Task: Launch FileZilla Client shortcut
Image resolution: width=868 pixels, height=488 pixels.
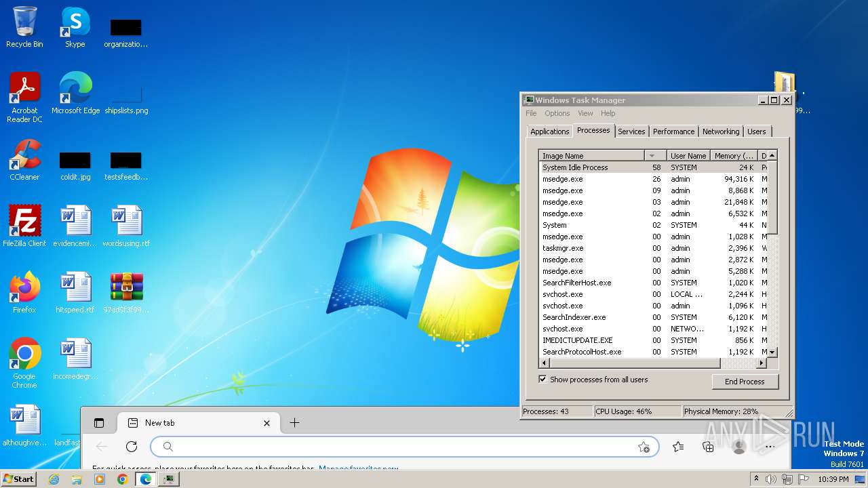Action: coord(24,226)
